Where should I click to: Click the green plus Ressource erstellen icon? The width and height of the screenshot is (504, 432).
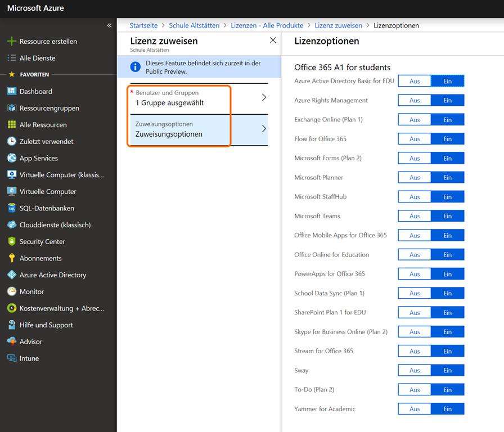pyautogui.click(x=12, y=42)
